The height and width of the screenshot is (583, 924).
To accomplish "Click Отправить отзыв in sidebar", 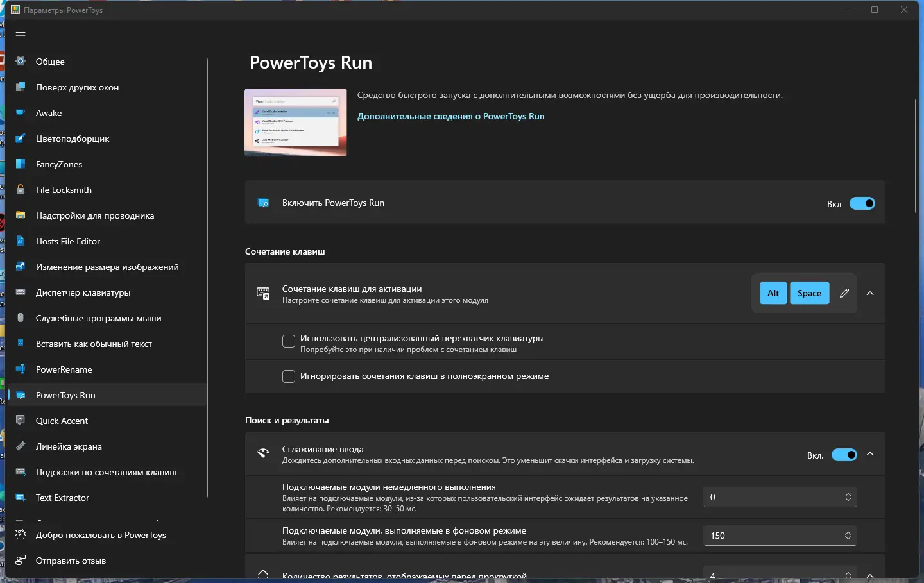I will point(71,561).
